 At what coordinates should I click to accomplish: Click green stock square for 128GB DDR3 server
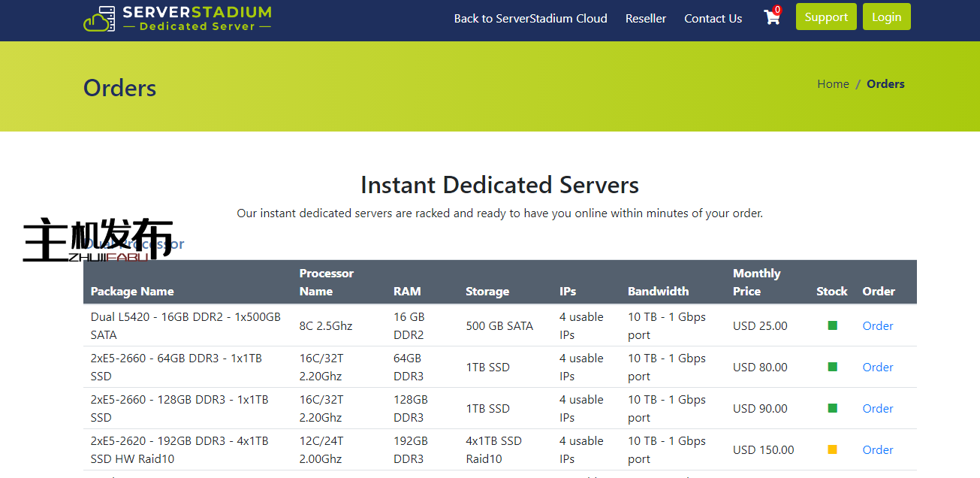coord(832,408)
